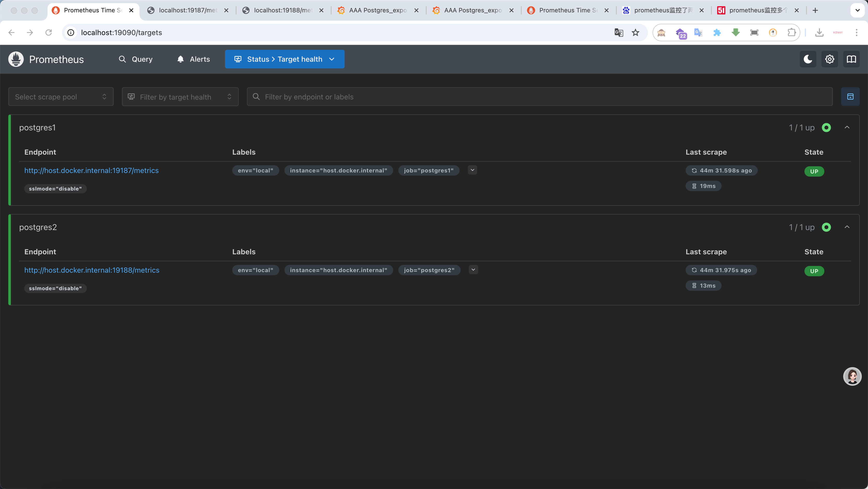Open the Select scrape pool dropdown

click(x=61, y=97)
